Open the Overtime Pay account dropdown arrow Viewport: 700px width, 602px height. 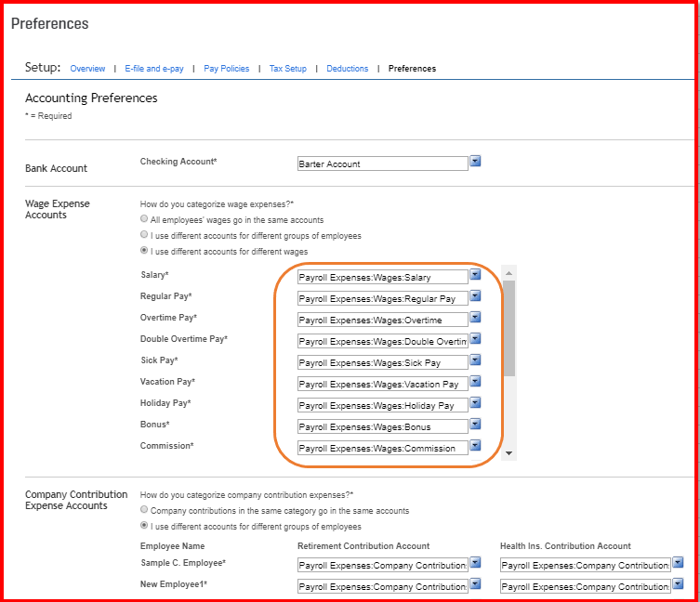pos(475,318)
